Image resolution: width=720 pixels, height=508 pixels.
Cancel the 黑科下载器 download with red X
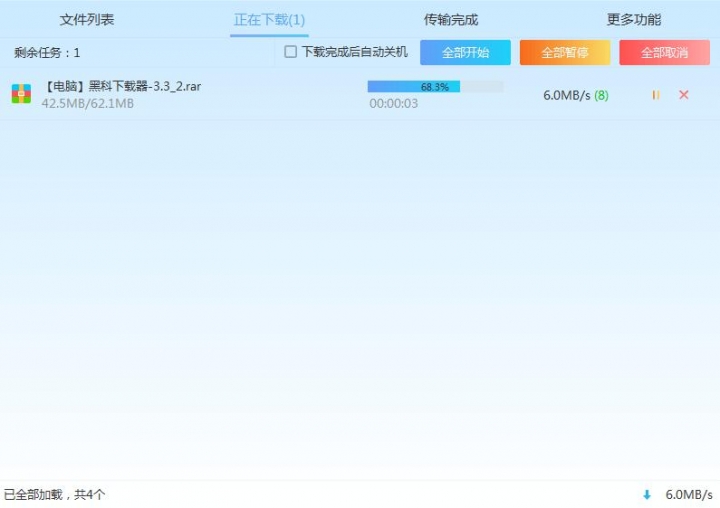[684, 95]
